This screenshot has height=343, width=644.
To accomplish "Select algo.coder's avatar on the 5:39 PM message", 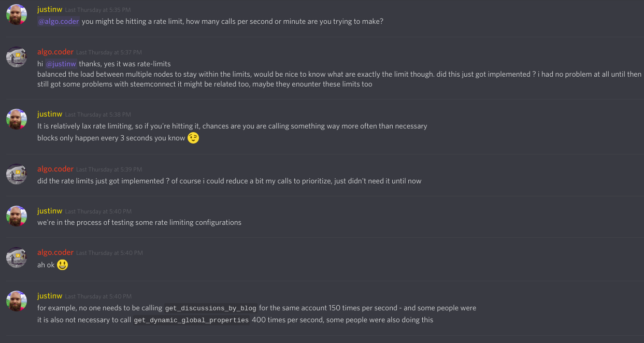I will tap(17, 174).
